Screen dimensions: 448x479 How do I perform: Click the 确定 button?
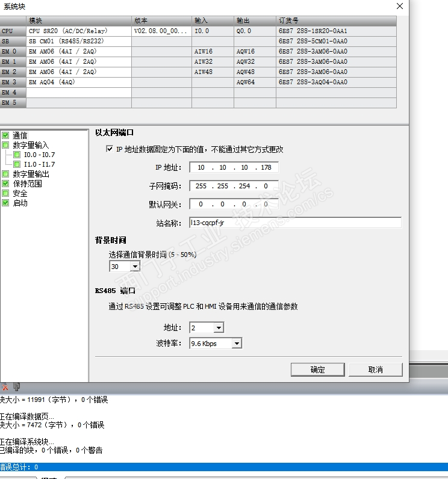317,369
